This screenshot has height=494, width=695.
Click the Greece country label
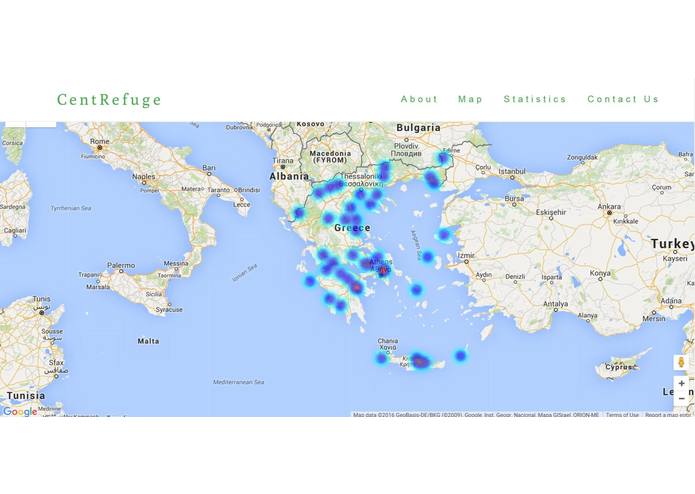click(x=352, y=228)
